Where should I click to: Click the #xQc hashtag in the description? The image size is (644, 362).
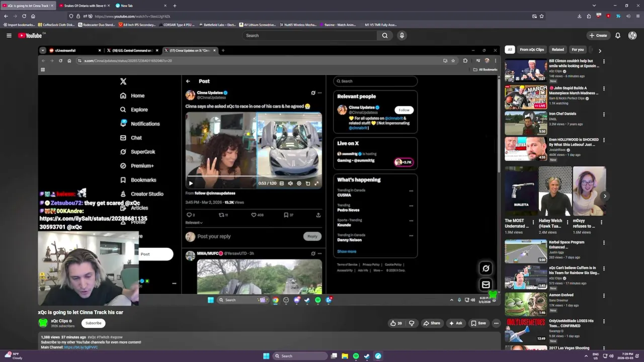(92, 337)
